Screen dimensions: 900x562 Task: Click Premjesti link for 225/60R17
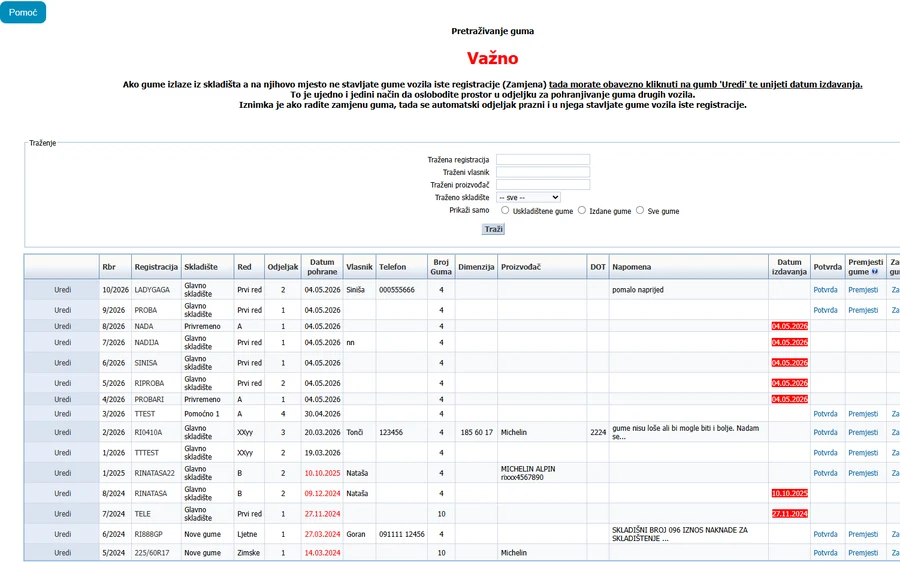[x=863, y=553]
